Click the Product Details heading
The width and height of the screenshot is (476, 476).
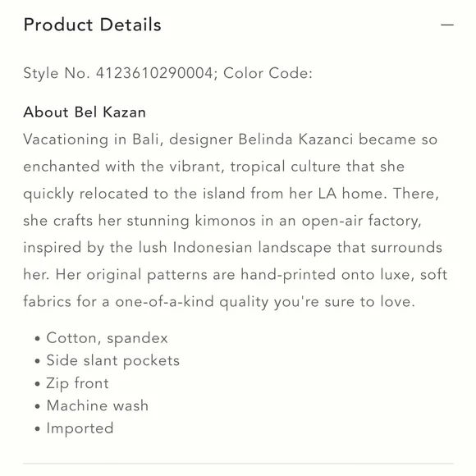pyautogui.click(x=92, y=25)
